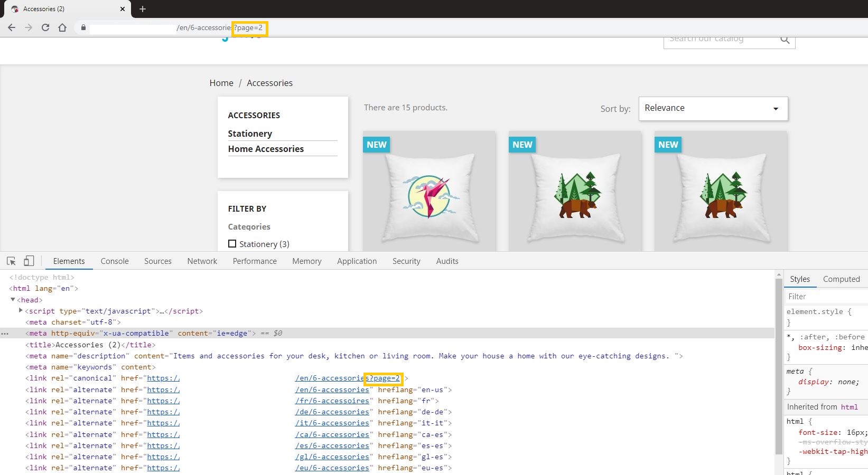868x475 pixels.
Task: Open the middle brown bear cushion thumbnail
Action: (x=575, y=191)
